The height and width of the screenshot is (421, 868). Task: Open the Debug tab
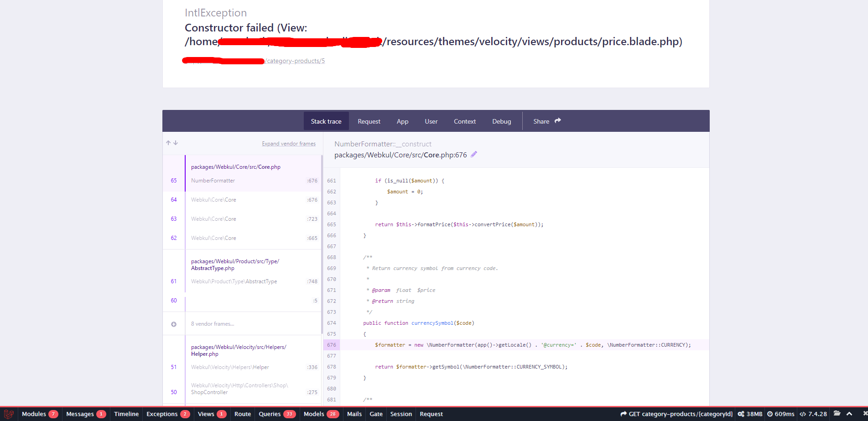pyautogui.click(x=502, y=121)
